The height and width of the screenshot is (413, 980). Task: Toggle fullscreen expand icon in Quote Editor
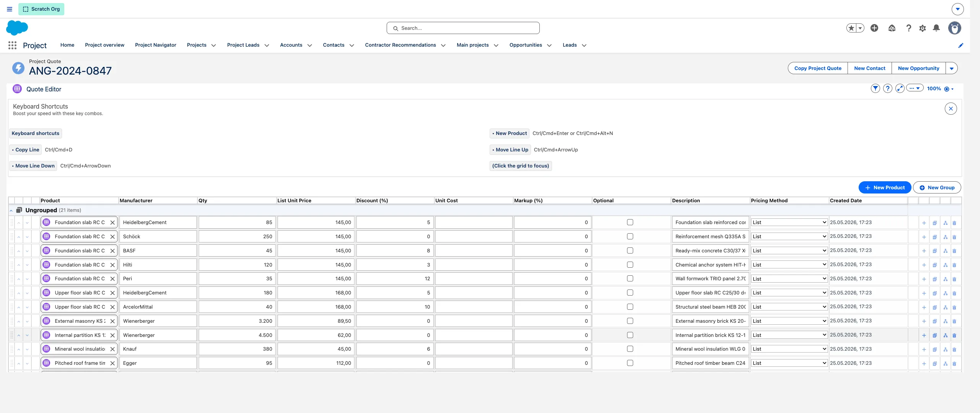click(x=900, y=89)
